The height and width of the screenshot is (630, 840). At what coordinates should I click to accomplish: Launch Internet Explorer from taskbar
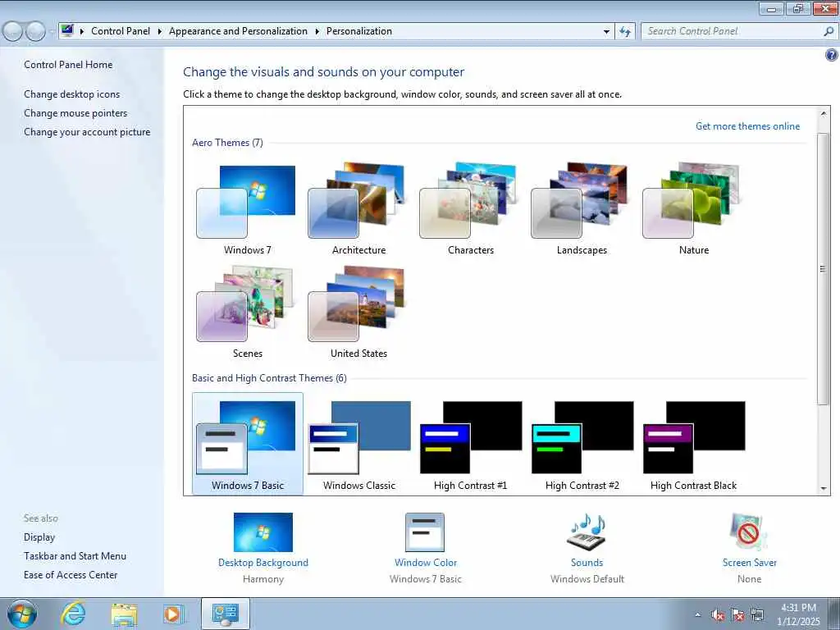[x=73, y=614]
